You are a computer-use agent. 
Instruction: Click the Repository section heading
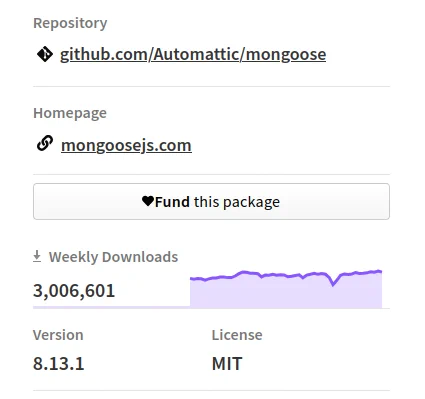tap(70, 23)
